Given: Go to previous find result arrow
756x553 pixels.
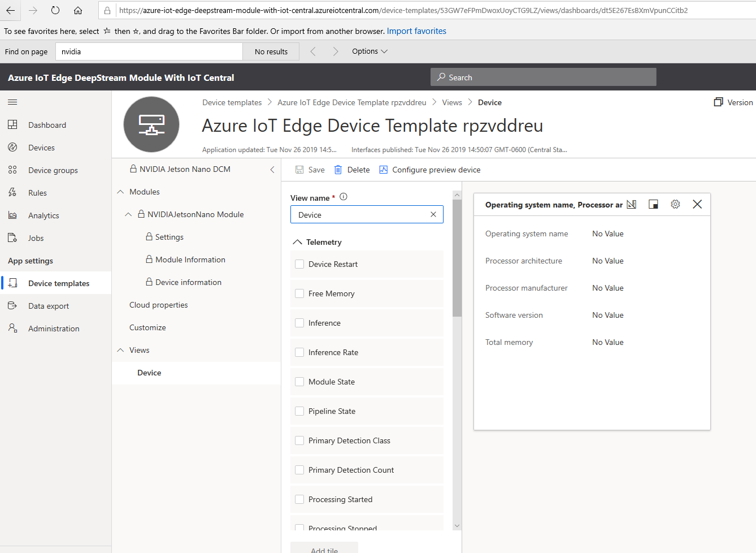Looking at the screenshot, I should click(x=313, y=51).
